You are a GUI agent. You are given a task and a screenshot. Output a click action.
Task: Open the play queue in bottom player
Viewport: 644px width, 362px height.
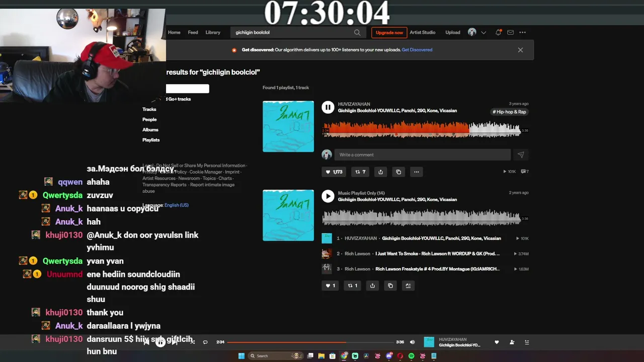[527, 342]
